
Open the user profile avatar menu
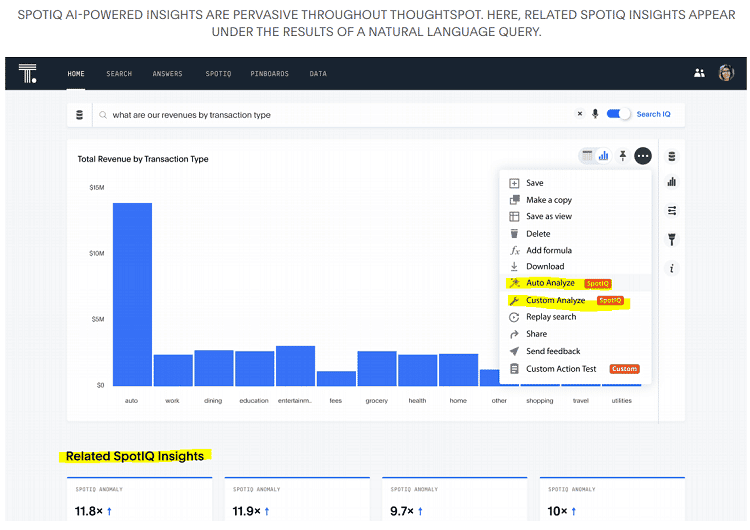point(726,73)
